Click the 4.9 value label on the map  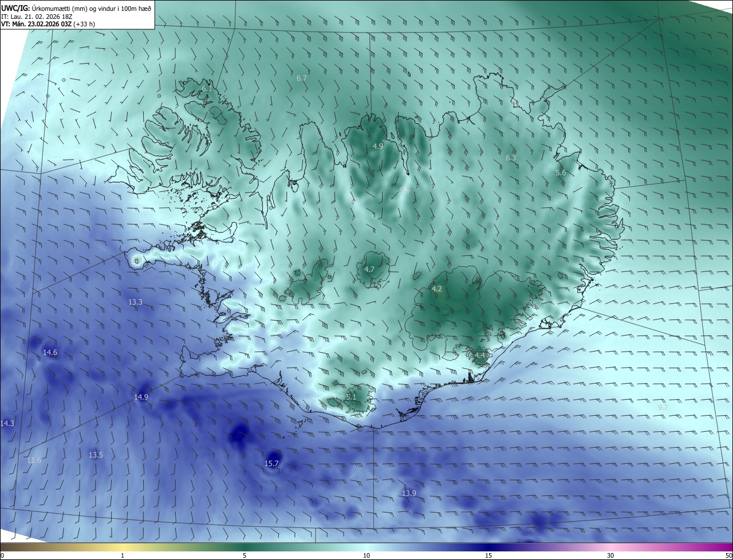(378, 147)
